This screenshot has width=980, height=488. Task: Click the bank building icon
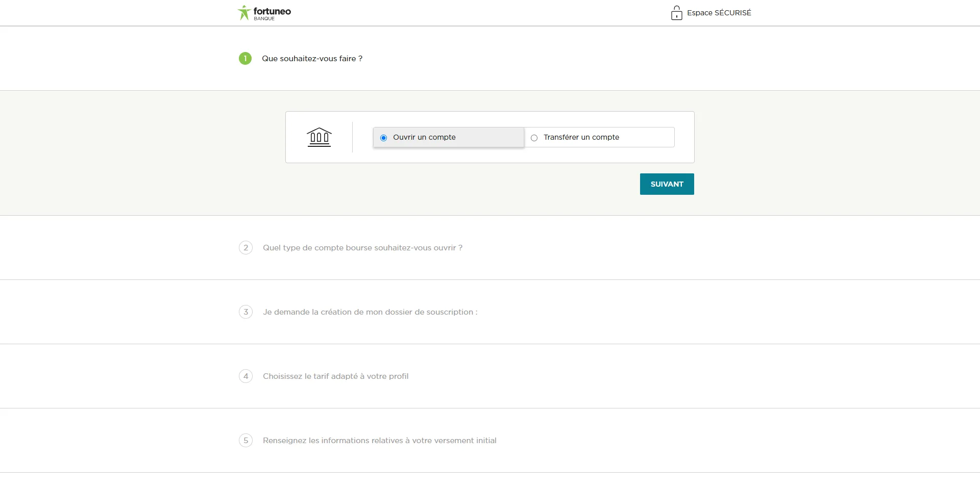click(319, 137)
